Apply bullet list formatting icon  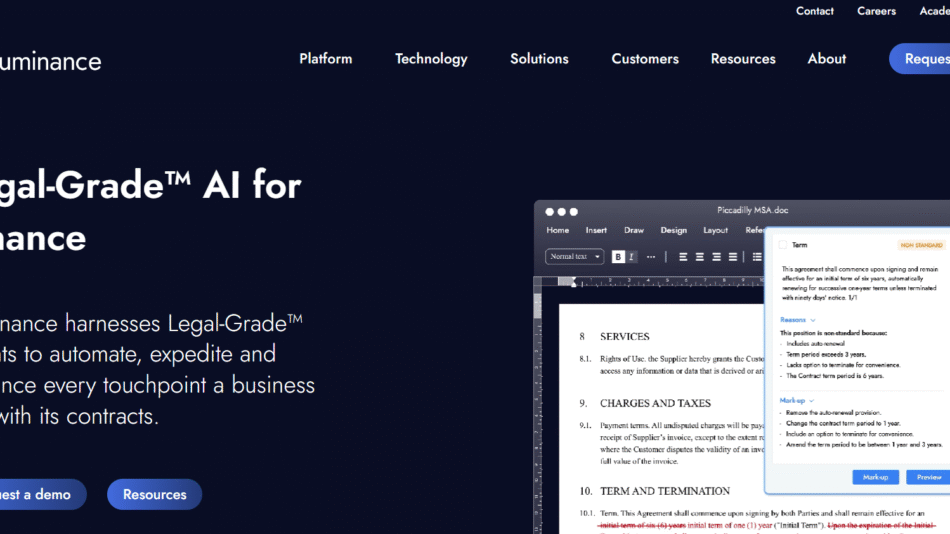click(x=757, y=257)
